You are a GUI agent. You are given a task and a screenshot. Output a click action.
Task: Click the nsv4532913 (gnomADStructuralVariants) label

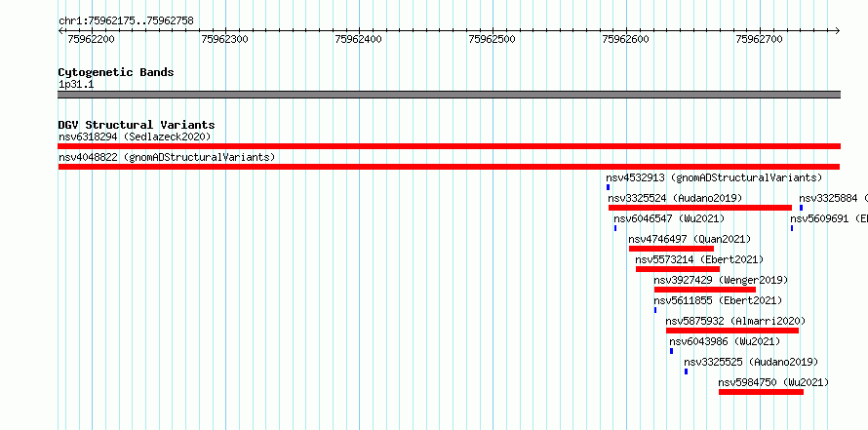click(714, 177)
